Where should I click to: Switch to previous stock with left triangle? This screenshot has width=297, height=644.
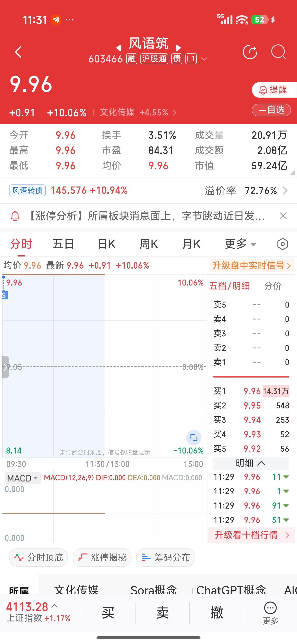[119, 47]
